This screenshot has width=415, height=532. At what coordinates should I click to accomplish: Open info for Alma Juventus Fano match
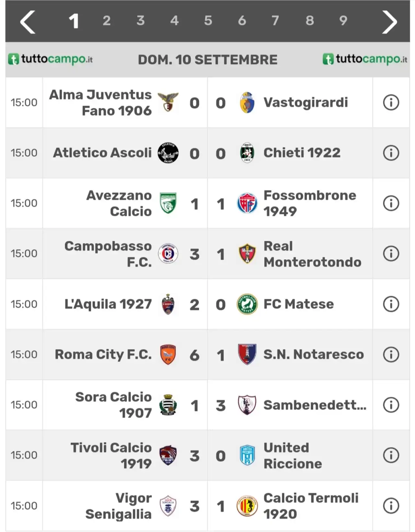click(x=391, y=102)
